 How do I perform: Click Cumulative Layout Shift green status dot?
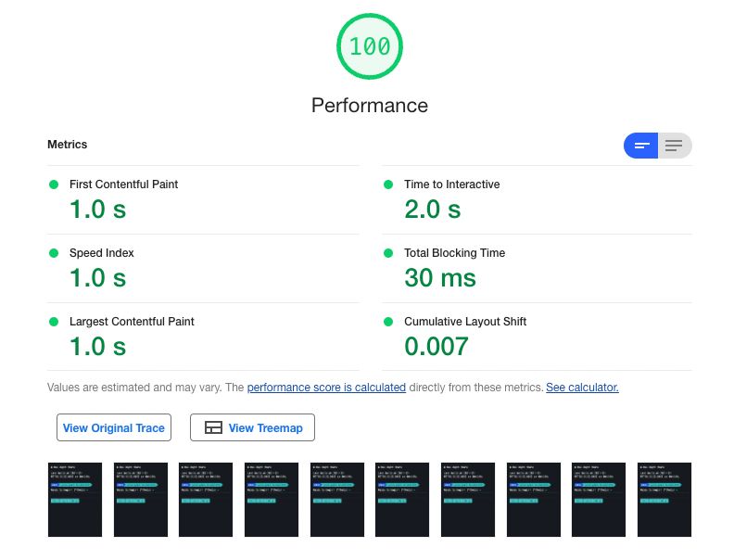[389, 322]
